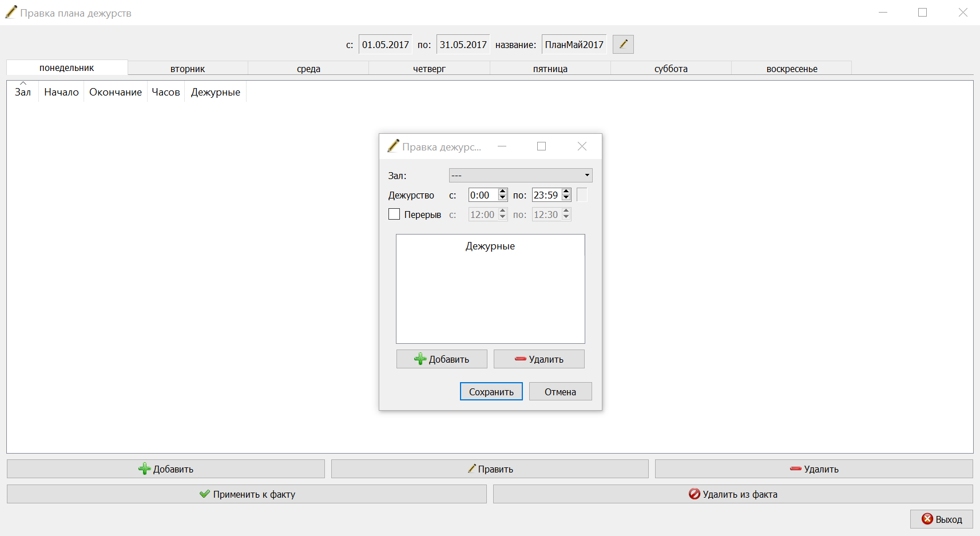
Task: Show the воскресенье tab
Action: [x=792, y=69]
